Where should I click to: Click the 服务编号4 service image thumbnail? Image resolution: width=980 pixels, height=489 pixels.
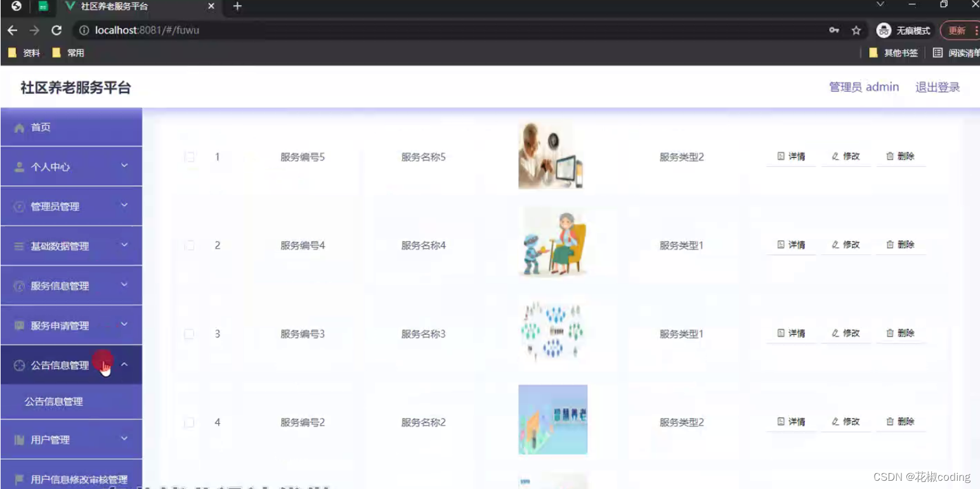click(x=552, y=242)
